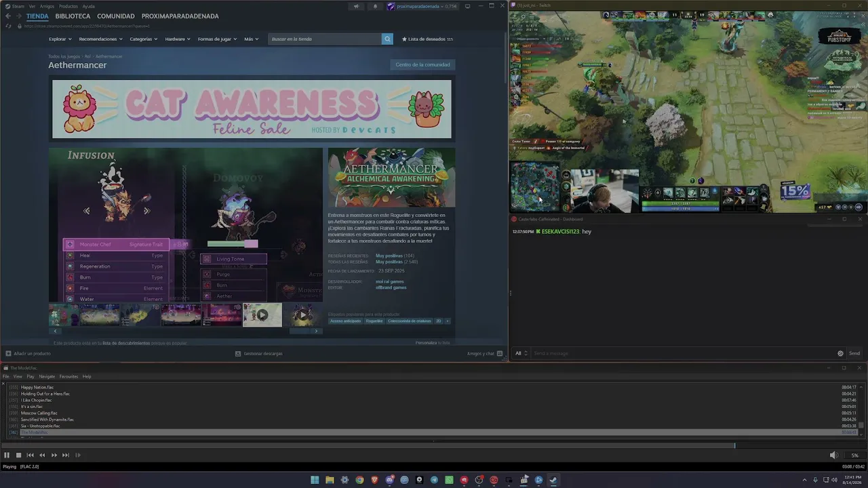The image size is (868, 488).
Task: Go forward in the Steam client
Action: pyautogui.click(x=18, y=16)
